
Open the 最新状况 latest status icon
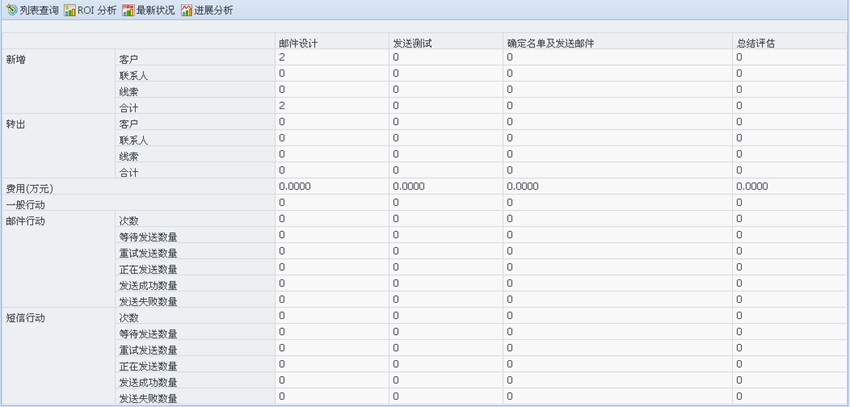point(128,10)
